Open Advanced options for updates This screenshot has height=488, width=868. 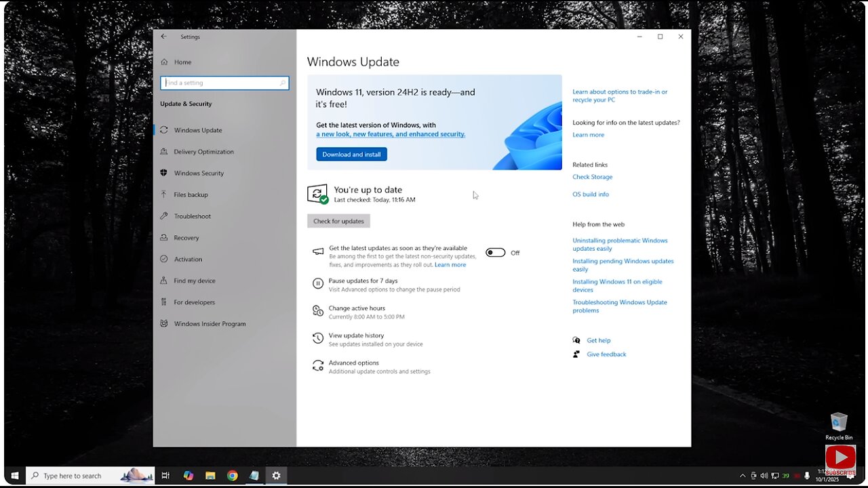pyautogui.click(x=353, y=363)
